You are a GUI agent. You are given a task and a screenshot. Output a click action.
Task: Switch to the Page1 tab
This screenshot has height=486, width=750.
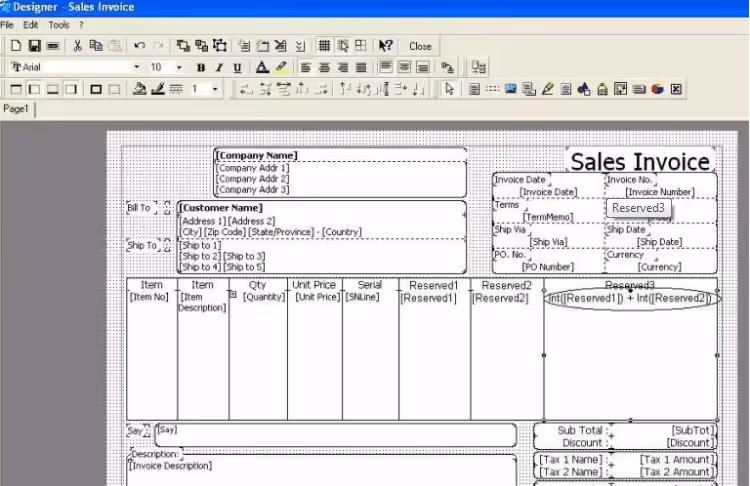tap(16, 109)
